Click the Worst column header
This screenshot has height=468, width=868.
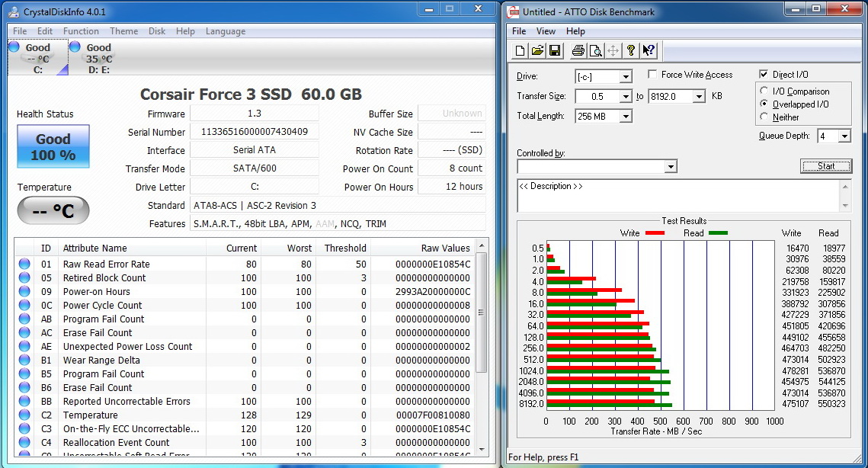[288, 248]
